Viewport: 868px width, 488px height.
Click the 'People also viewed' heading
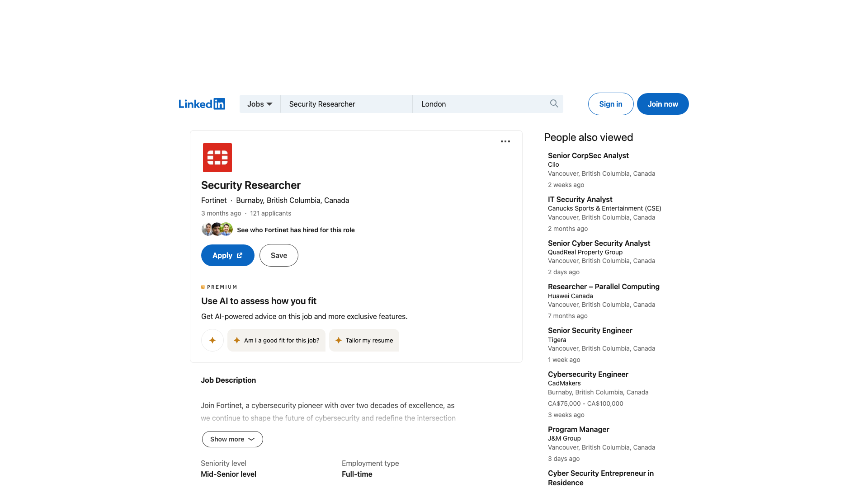(x=589, y=137)
